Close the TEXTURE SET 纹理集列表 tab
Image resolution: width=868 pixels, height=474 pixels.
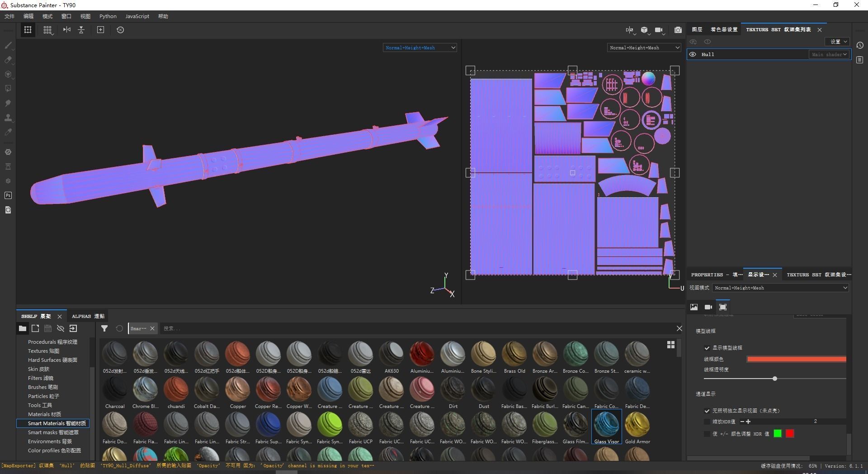pyautogui.click(x=820, y=30)
